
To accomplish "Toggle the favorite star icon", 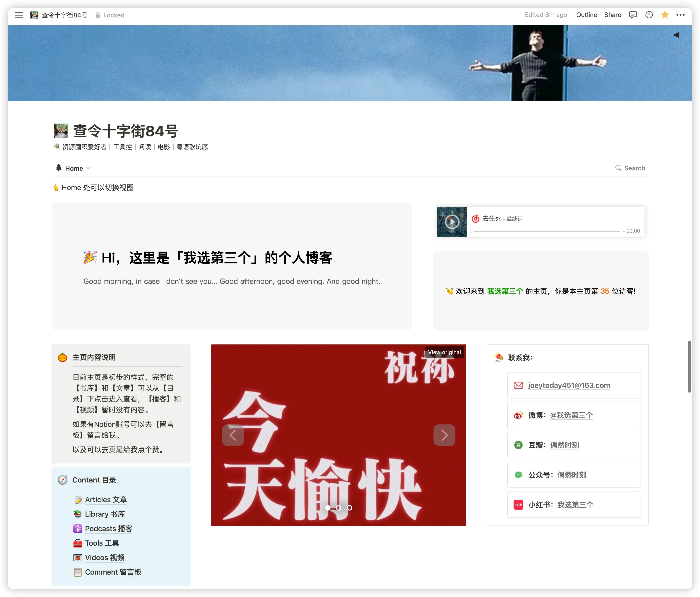I will click(x=664, y=15).
